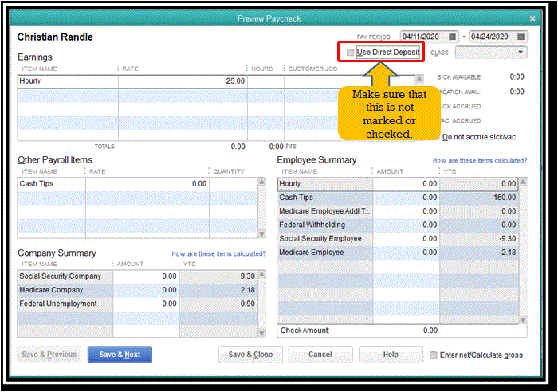
Task: Enable Do not accrue sick/vac option
Action: point(435,136)
